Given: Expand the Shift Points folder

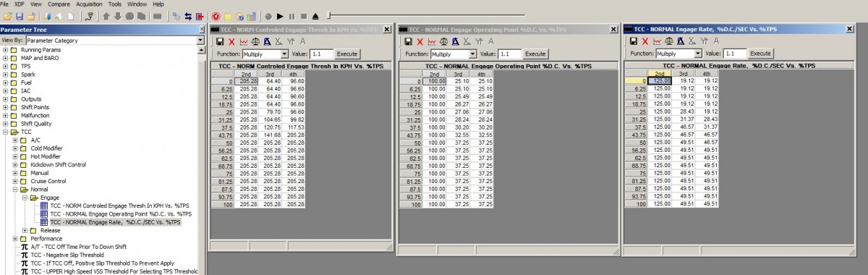Looking at the screenshot, I should (x=5, y=107).
